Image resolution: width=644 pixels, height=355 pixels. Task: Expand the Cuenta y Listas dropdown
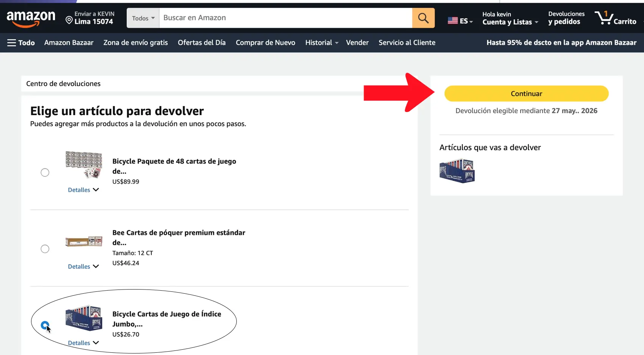pyautogui.click(x=510, y=18)
